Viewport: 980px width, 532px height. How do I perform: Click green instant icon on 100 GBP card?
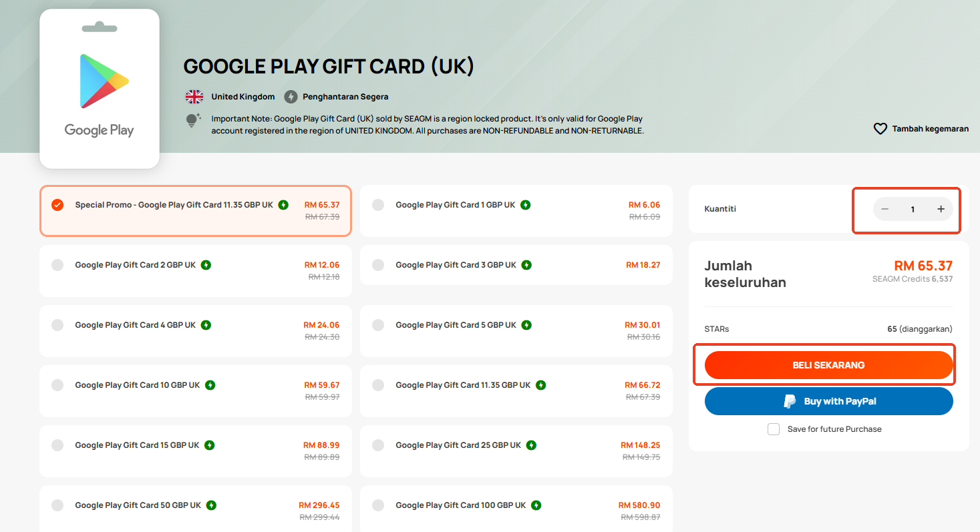coord(536,505)
